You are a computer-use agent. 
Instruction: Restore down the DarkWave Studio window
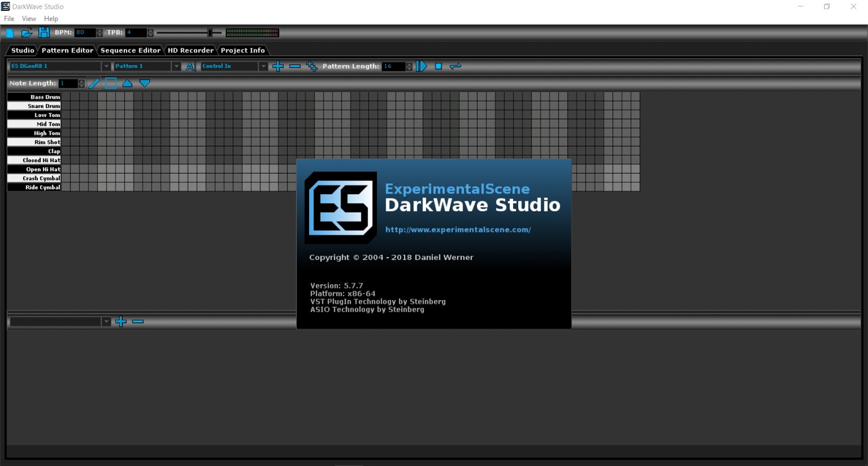click(x=827, y=7)
